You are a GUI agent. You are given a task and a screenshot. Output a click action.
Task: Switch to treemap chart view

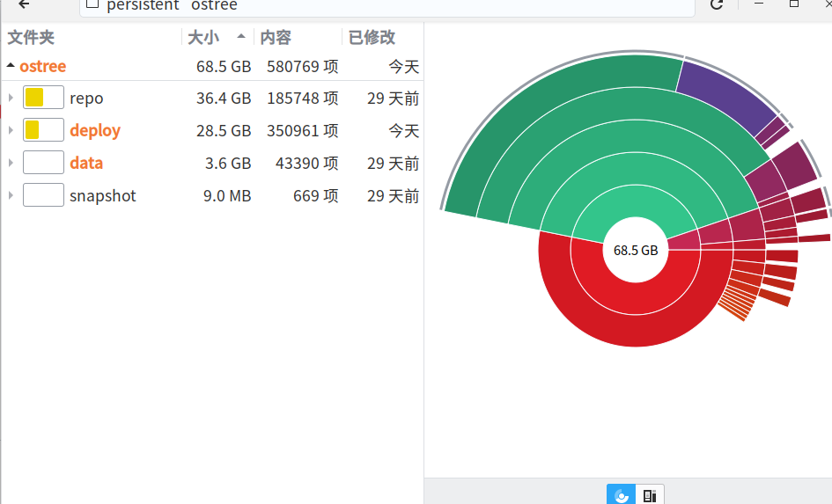(650, 495)
